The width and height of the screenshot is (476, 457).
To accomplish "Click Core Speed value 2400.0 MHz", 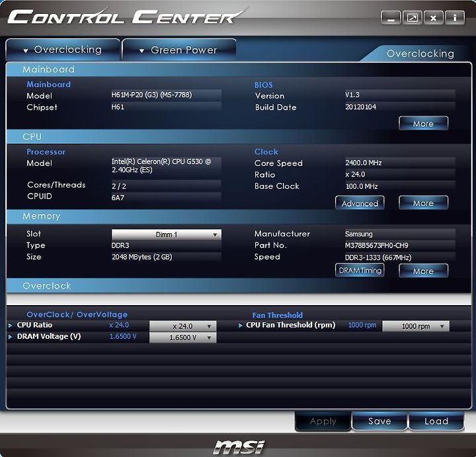I will [364, 163].
